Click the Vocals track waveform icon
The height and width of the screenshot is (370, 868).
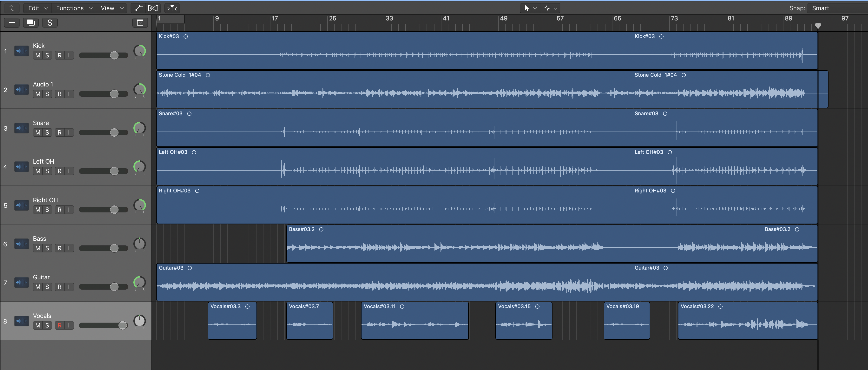pos(22,321)
